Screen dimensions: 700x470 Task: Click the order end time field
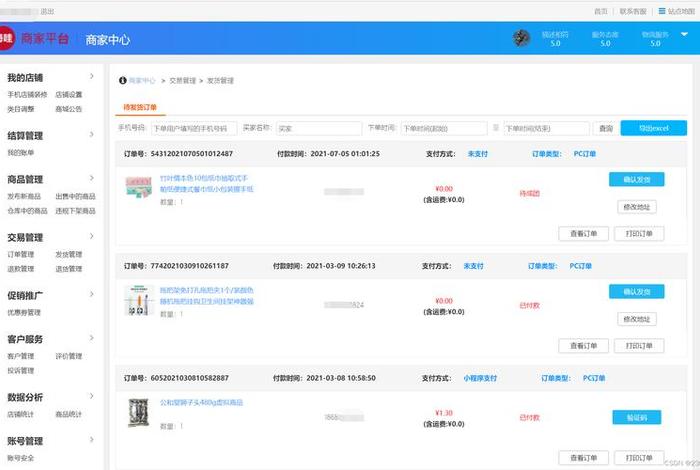pyautogui.click(x=546, y=129)
